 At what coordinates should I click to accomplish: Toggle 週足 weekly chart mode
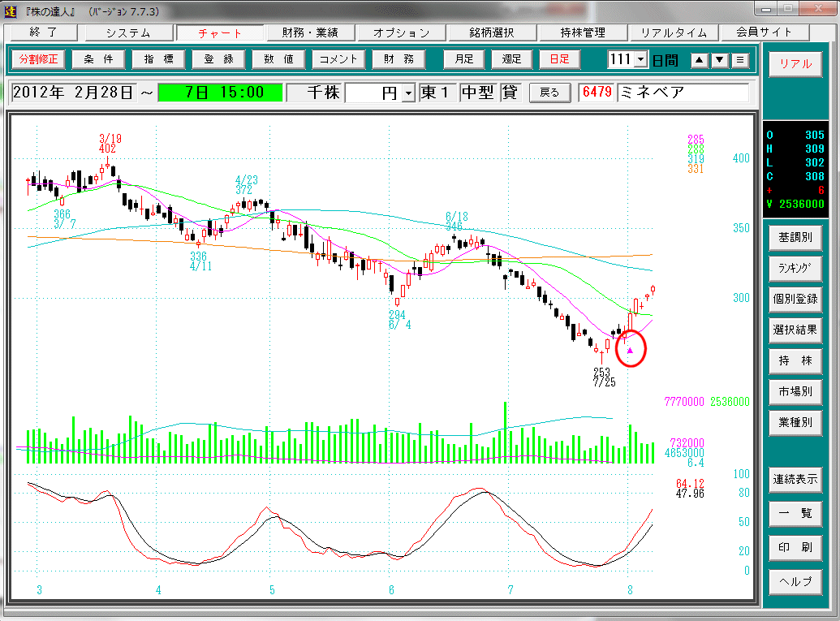[x=511, y=59]
